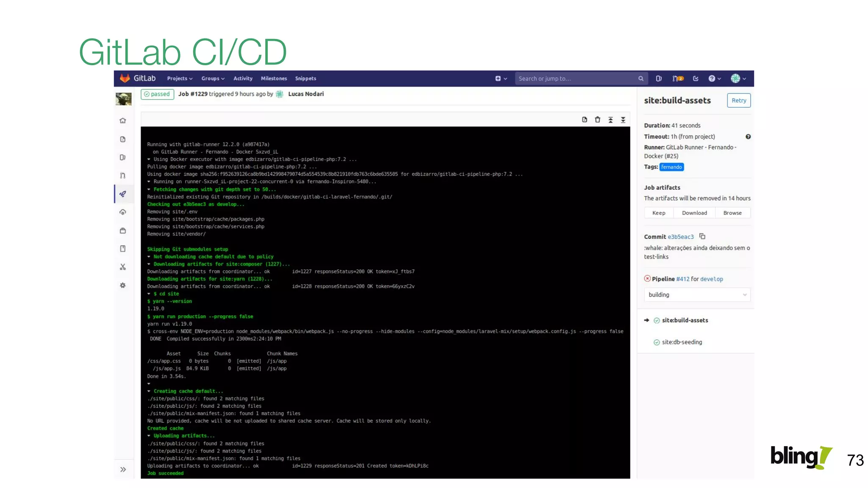Show the complete raw job log
Viewport: 868px width, 488px height.
coord(584,120)
